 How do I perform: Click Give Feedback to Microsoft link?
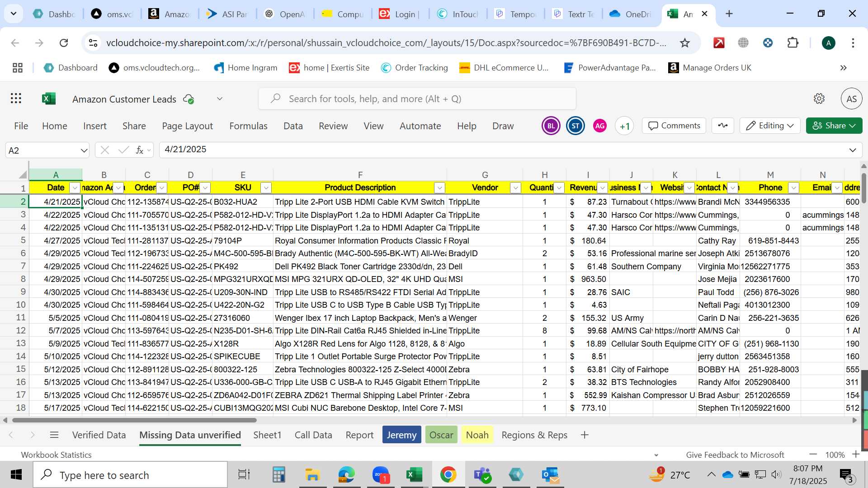[735, 455]
